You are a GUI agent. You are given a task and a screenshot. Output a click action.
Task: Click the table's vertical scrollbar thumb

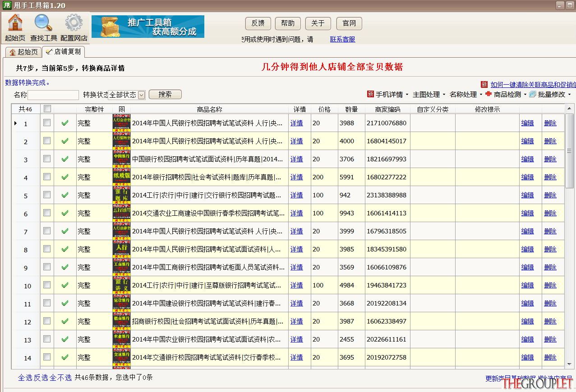(569, 150)
